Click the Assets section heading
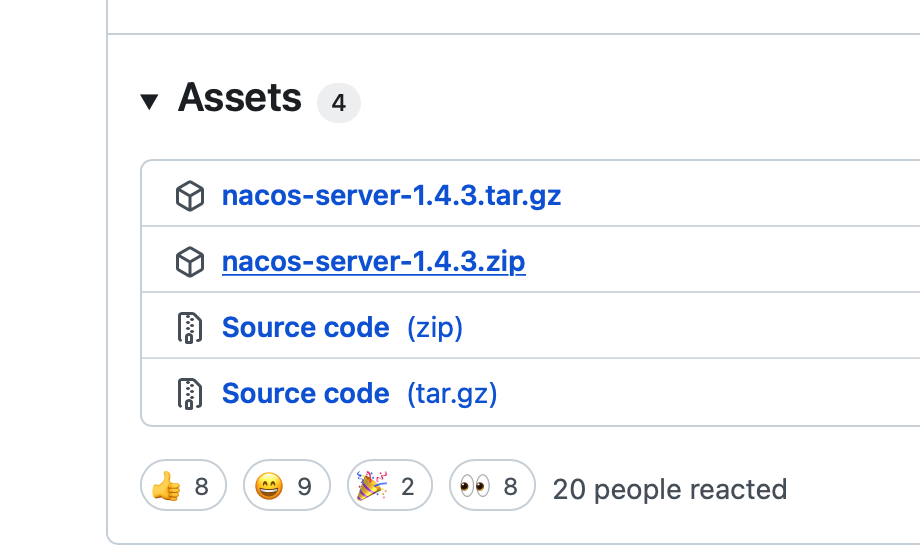The height and width of the screenshot is (554, 920). pyautogui.click(x=240, y=98)
